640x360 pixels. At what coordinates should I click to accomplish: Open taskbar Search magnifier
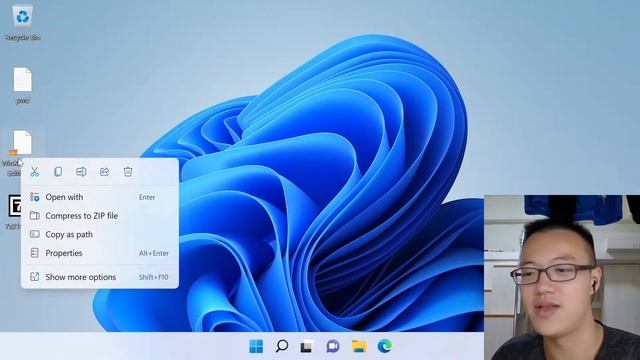[x=282, y=347]
